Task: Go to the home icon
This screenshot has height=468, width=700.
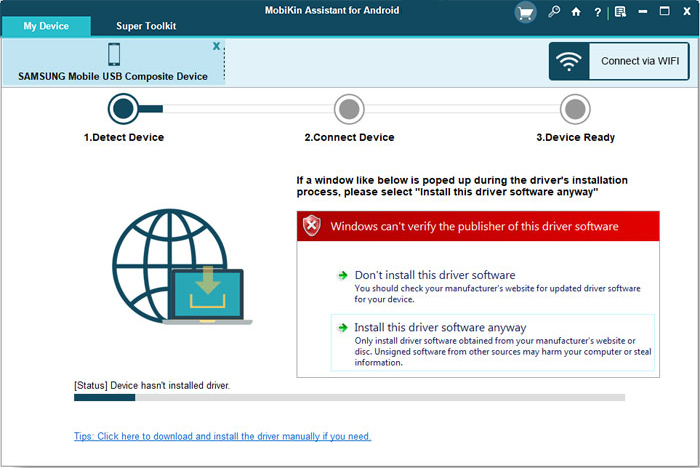Action: click(576, 12)
